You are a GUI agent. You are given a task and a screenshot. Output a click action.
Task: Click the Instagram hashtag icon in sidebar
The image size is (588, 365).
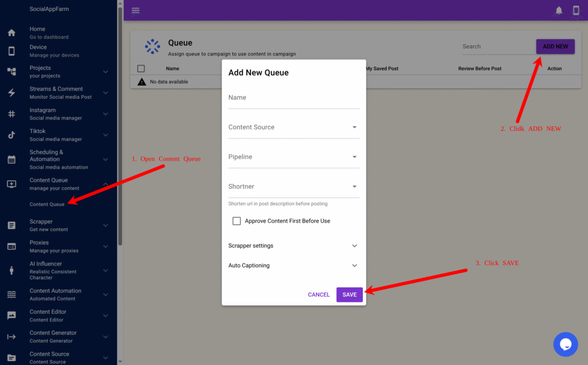pyautogui.click(x=11, y=114)
